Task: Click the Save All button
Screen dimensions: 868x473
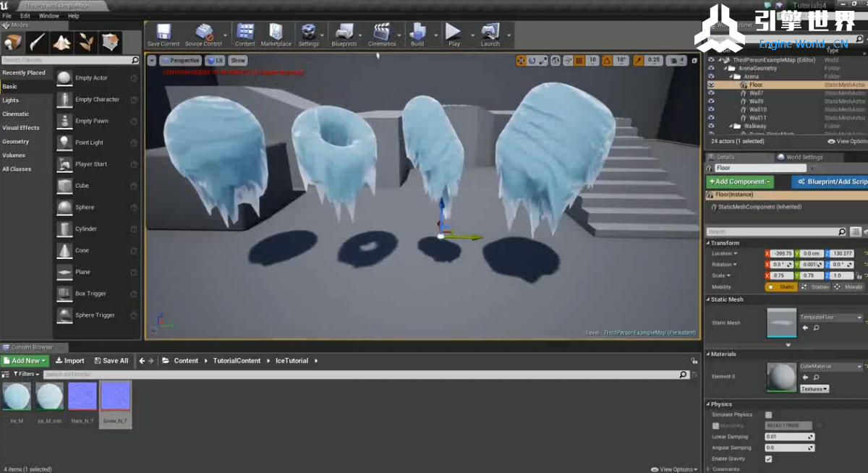Action: pyautogui.click(x=111, y=360)
